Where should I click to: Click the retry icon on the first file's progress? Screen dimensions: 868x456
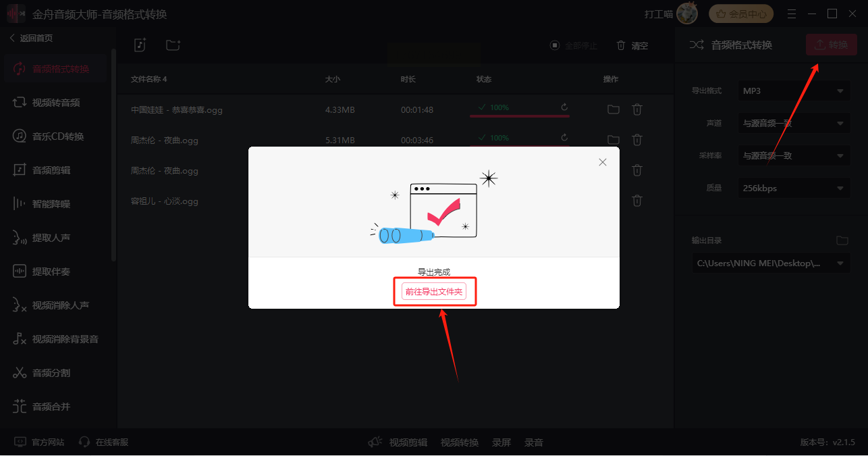(564, 107)
